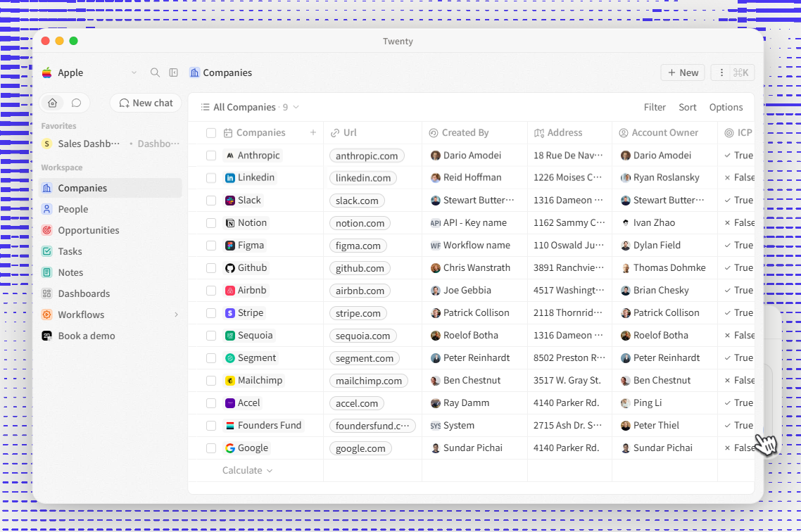The image size is (801, 532).
Task: Click the Airbnb logo icon
Action: point(230,291)
